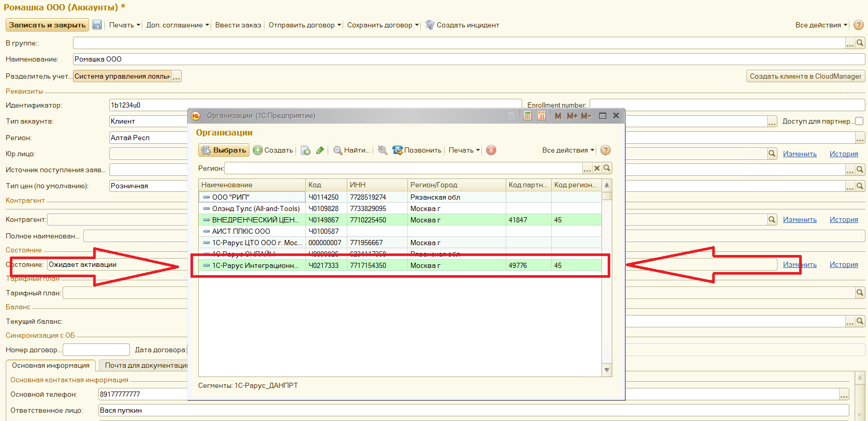The height and width of the screenshot is (421, 868).
Task: Select row ВНЕДРЕНЧЕСКИЙ ЦЕН...
Action: [x=400, y=220]
